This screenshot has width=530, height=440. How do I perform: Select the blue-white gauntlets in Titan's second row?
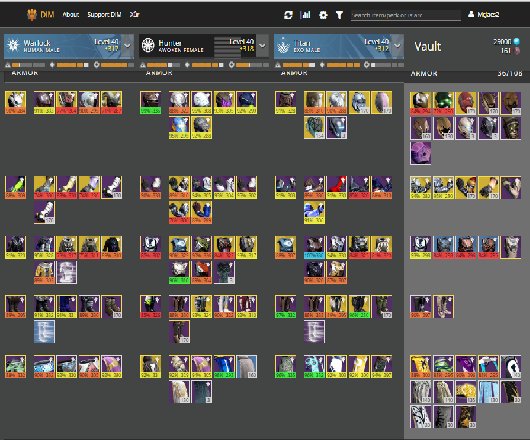314,213
